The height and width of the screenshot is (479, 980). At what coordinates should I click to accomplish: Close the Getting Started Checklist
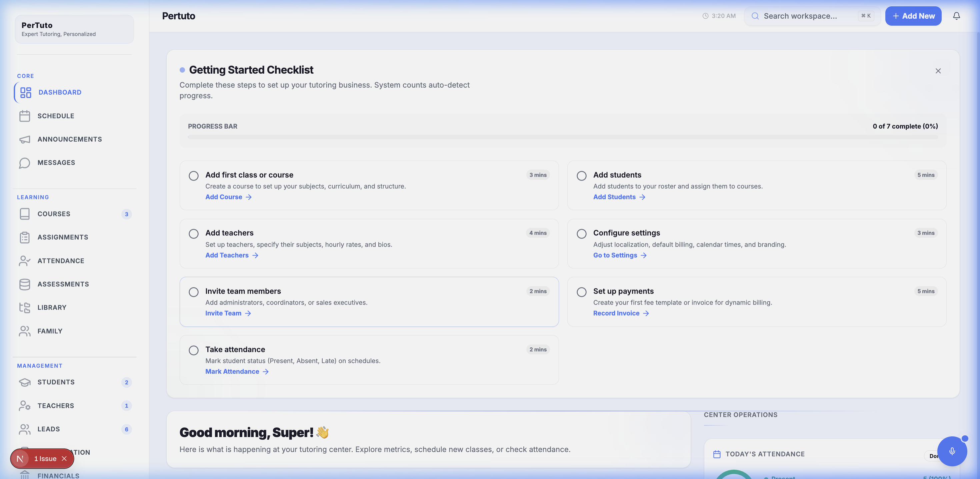click(x=938, y=71)
